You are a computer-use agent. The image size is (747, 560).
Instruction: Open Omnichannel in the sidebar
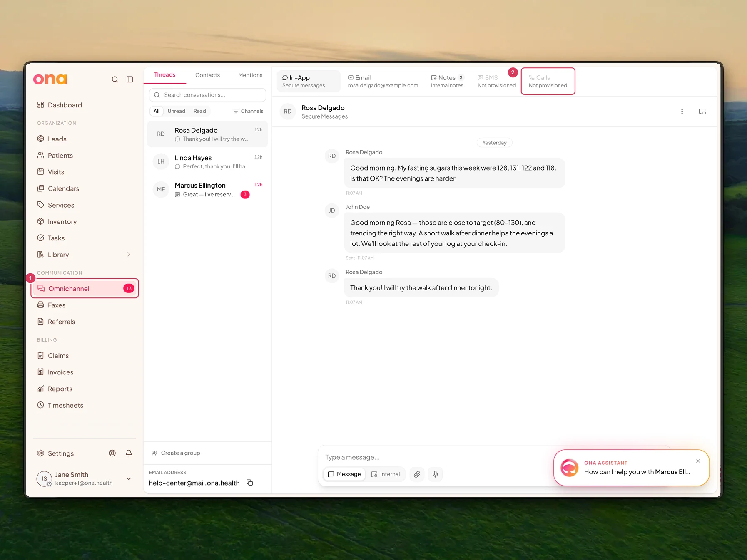tap(85, 288)
